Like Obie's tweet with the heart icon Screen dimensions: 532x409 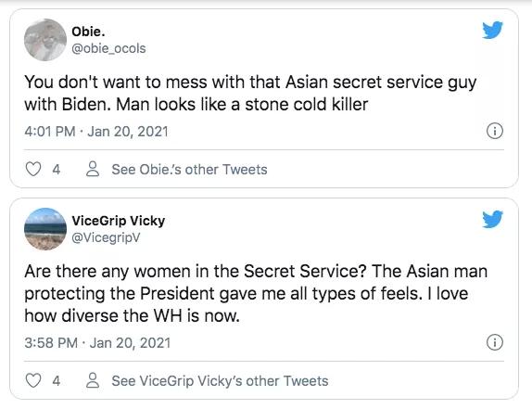coord(33,169)
